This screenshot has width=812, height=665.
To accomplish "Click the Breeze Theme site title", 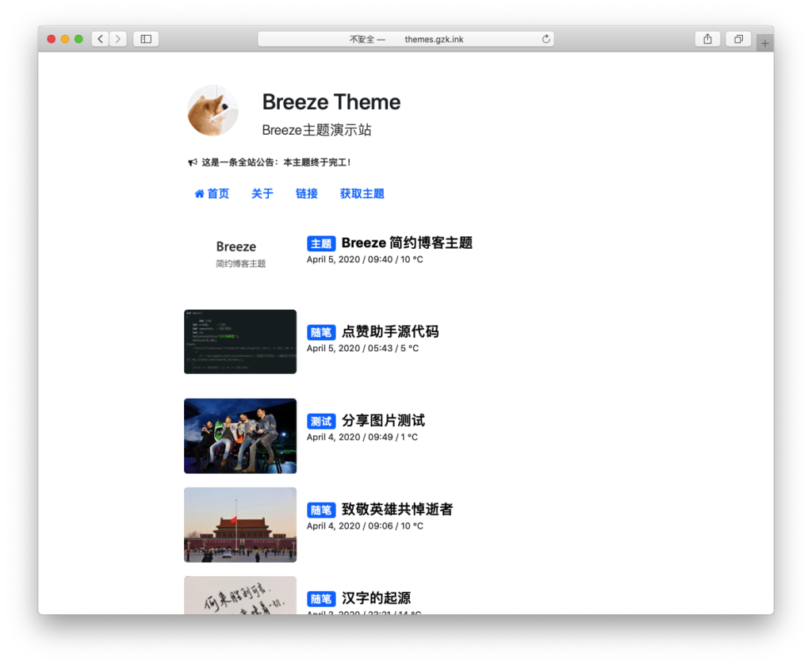I will (331, 102).
